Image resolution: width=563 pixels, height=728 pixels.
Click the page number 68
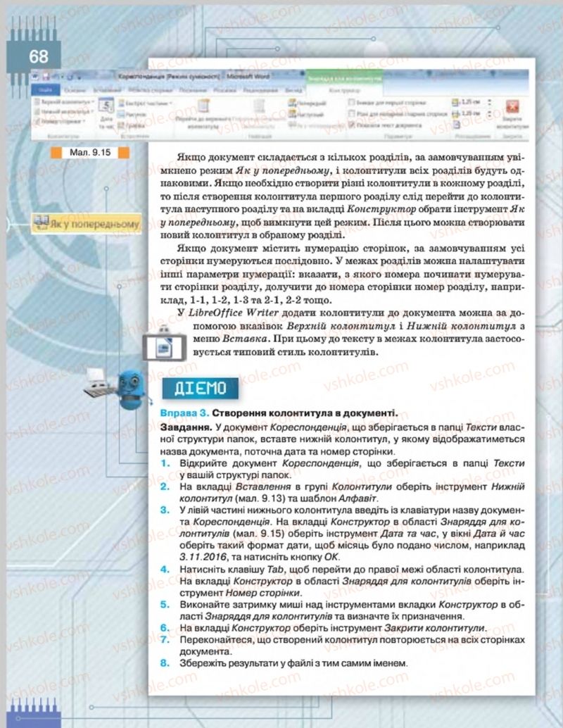[x=39, y=56]
